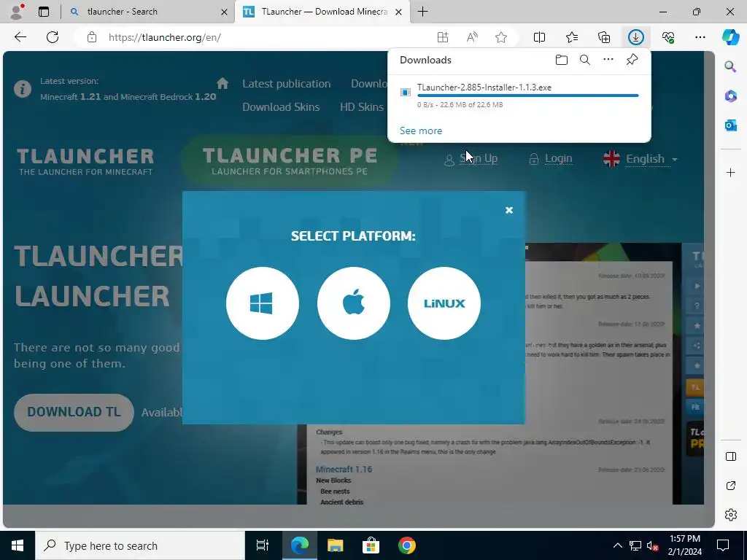Show hidden system tray icons
The height and width of the screenshot is (560, 747).
pyautogui.click(x=617, y=545)
